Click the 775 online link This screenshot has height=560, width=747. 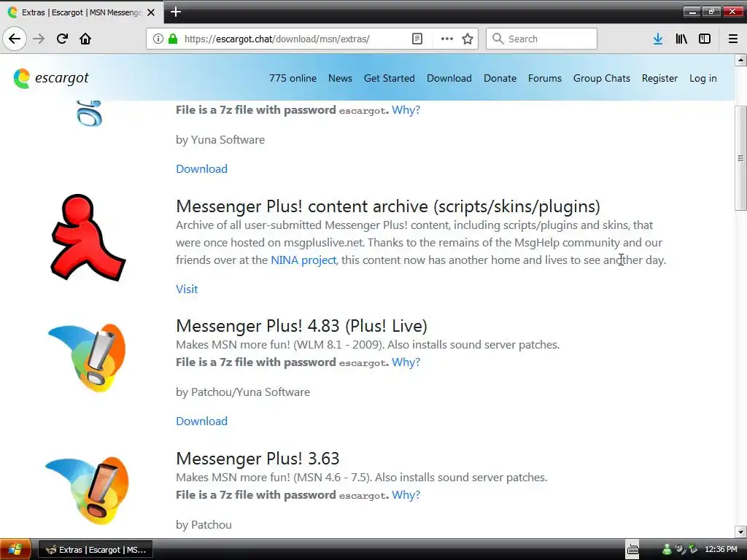point(293,78)
